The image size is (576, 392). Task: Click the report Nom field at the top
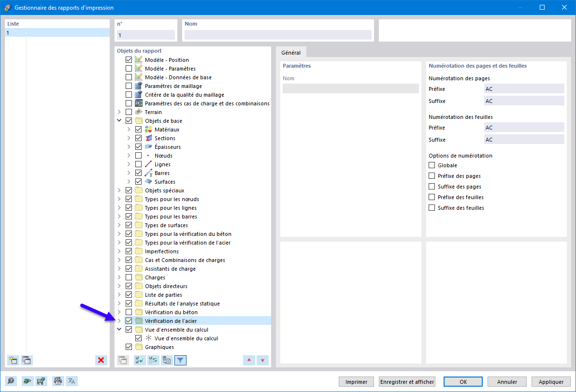tap(278, 35)
